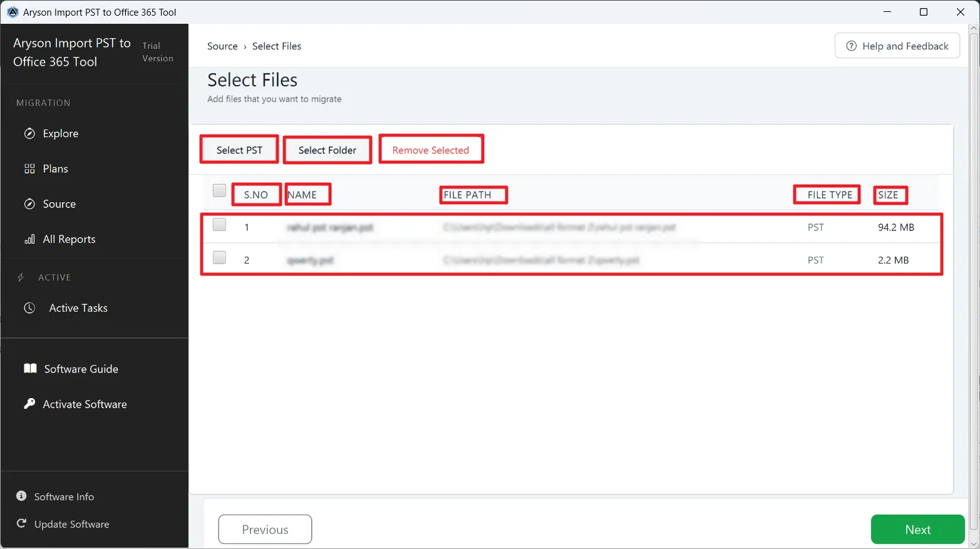Image resolution: width=980 pixels, height=549 pixels.
Task: Check the box for row 2 file
Action: [x=219, y=257]
